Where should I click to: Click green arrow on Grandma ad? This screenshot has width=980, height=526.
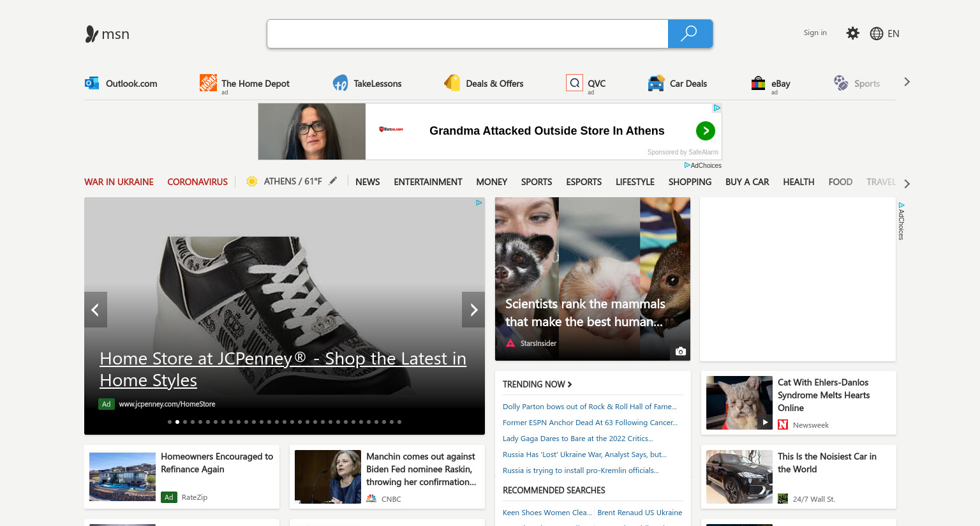[705, 131]
